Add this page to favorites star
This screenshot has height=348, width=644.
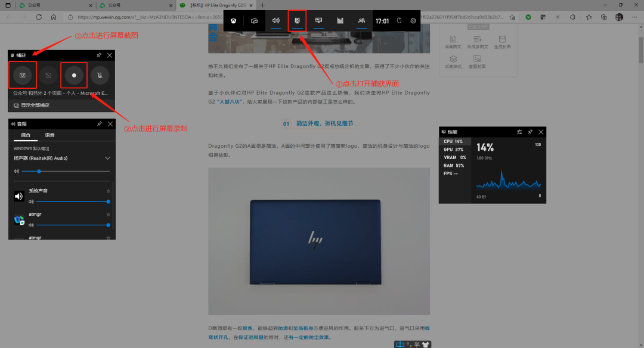click(513, 17)
